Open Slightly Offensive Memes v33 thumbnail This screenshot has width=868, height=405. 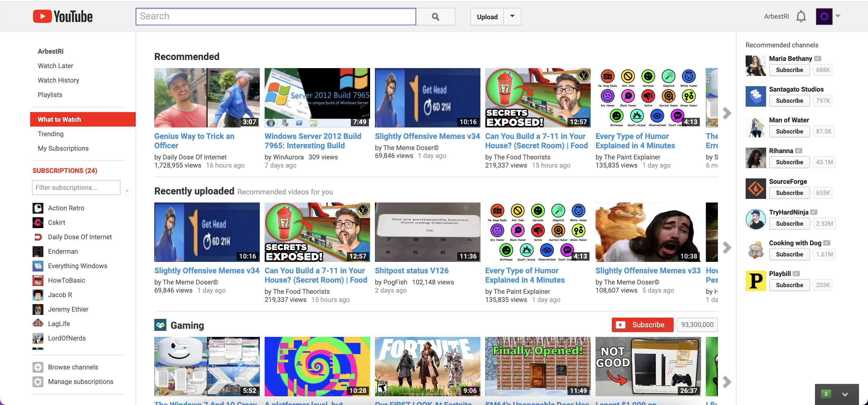[648, 232]
